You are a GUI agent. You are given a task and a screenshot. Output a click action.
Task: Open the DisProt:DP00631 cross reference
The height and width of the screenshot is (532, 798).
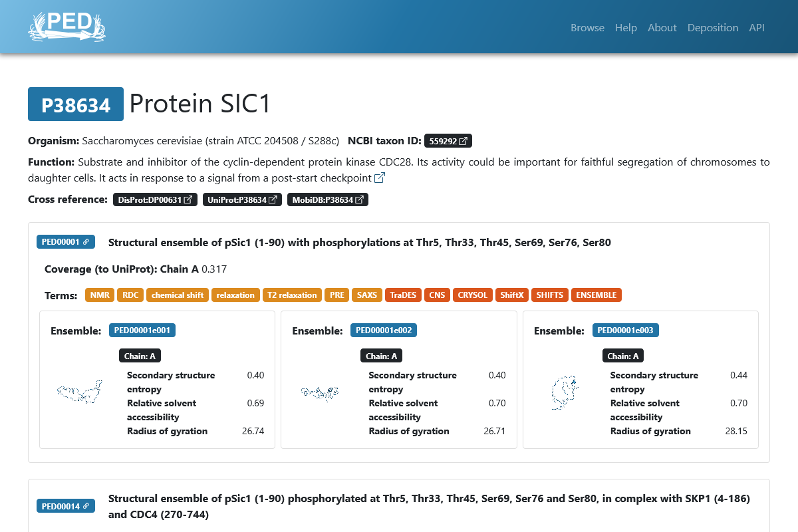(x=155, y=199)
